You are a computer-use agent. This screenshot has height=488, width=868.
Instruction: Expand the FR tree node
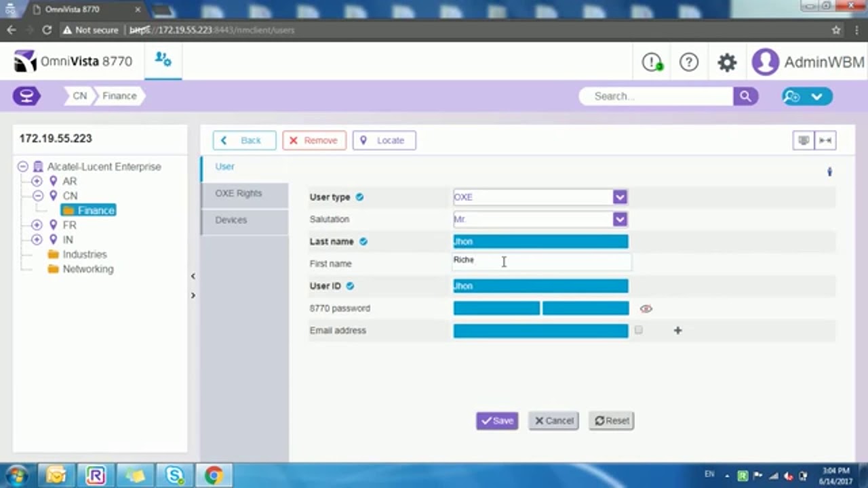(37, 225)
